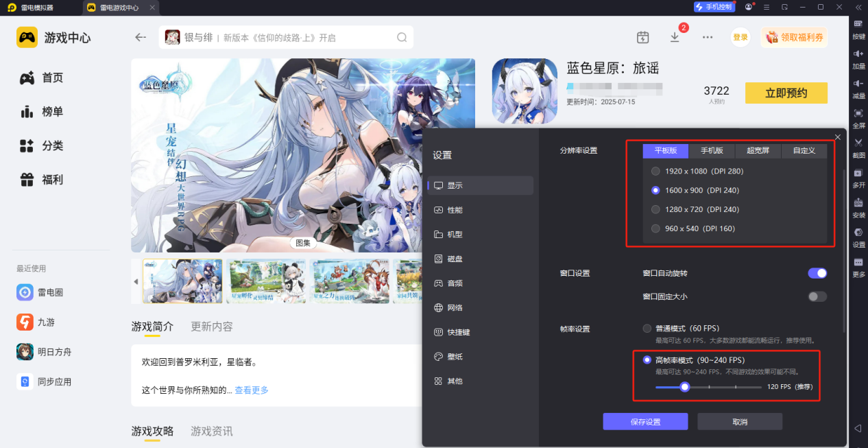Click 立即预约 reserve button

pyautogui.click(x=786, y=93)
